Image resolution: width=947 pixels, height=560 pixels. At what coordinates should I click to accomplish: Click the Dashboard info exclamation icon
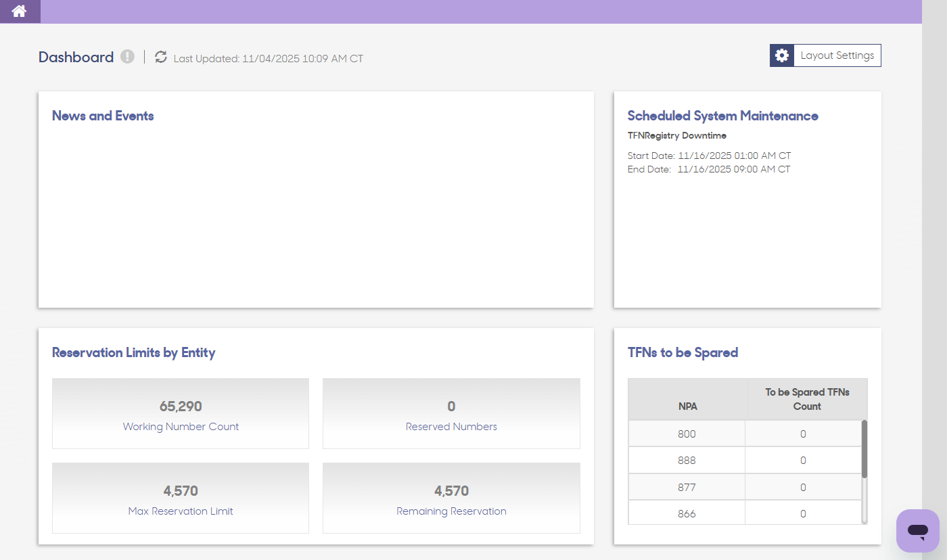tap(127, 57)
